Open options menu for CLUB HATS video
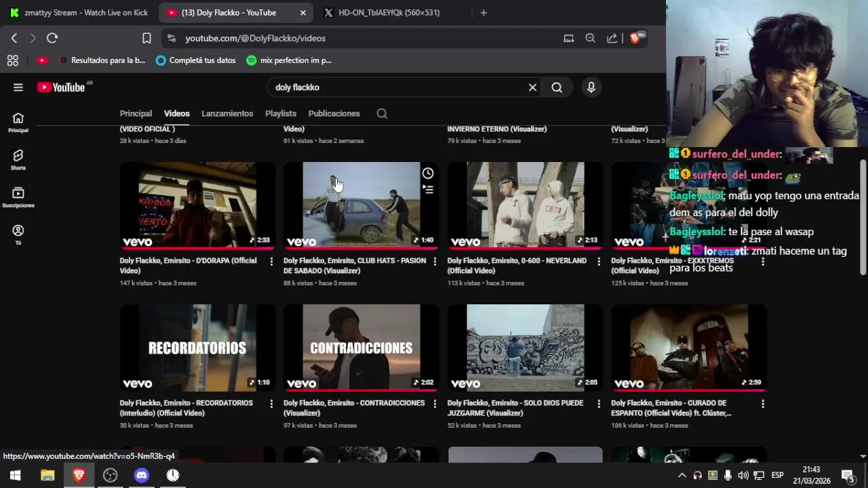This screenshot has height=488, width=868. [435, 261]
